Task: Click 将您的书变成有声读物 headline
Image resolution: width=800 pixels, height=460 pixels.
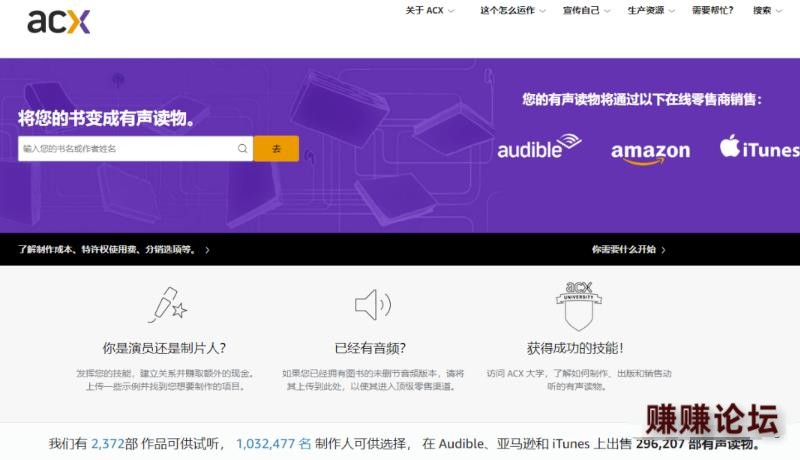Action: click(107, 118)
